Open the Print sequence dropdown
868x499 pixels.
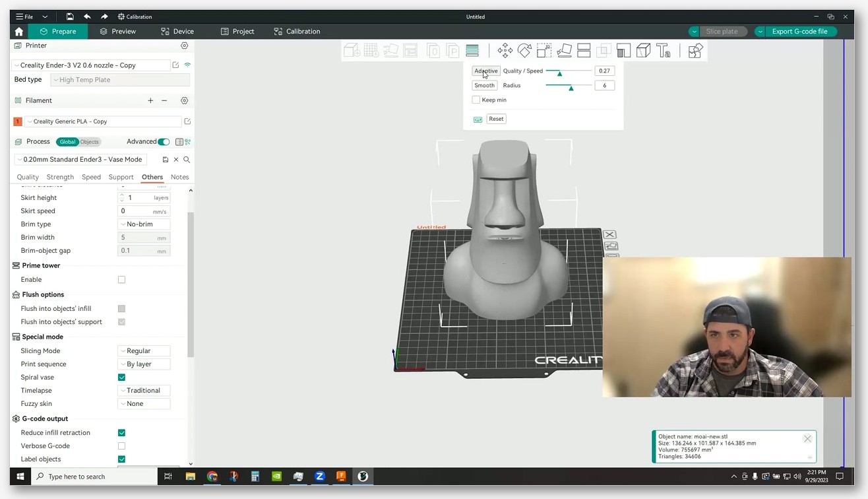point(144,364)
